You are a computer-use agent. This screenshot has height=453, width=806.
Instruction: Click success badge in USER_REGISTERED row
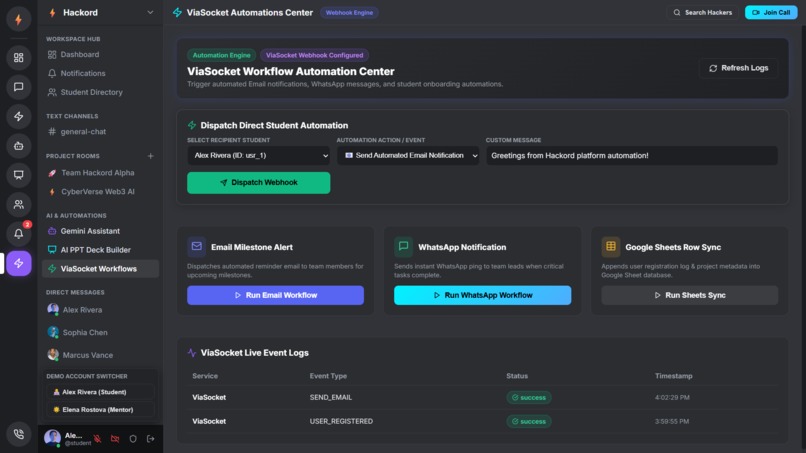(x=529, y=421)
